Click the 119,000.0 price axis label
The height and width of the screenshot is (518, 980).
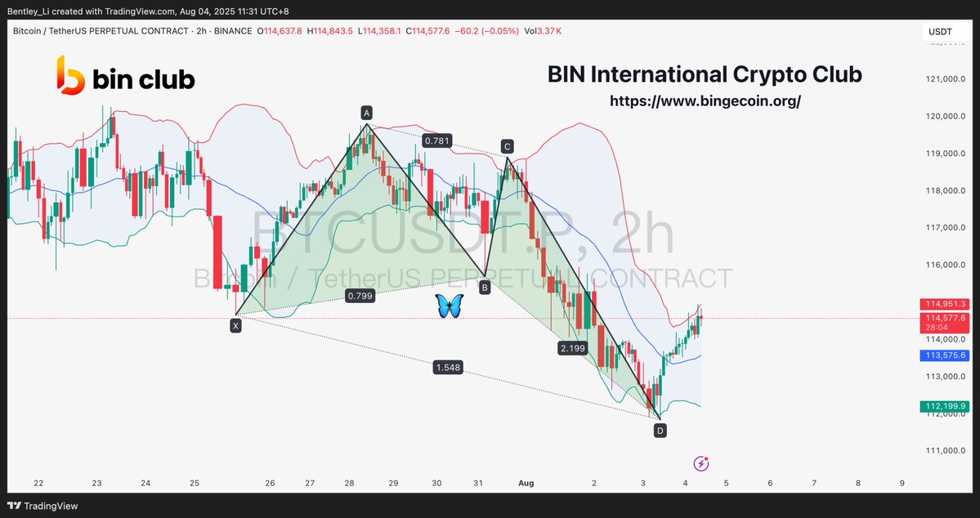(944, 154)
